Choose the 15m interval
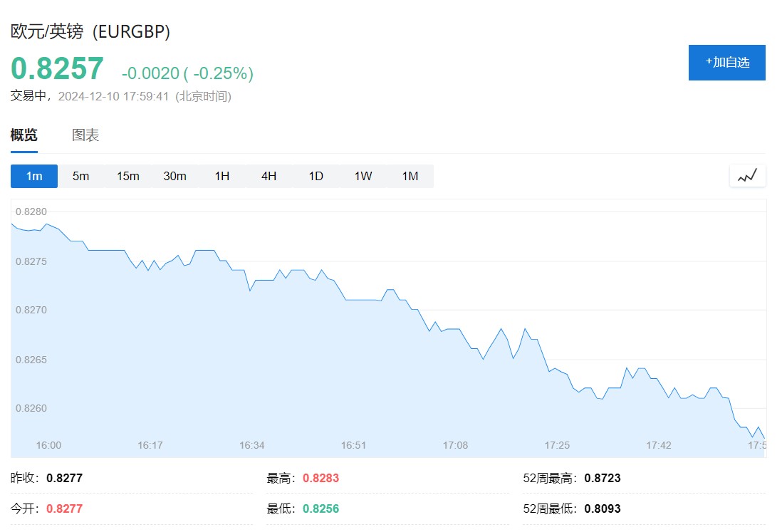Viewport: 782px width, 532px height. [x=128, y=176]
